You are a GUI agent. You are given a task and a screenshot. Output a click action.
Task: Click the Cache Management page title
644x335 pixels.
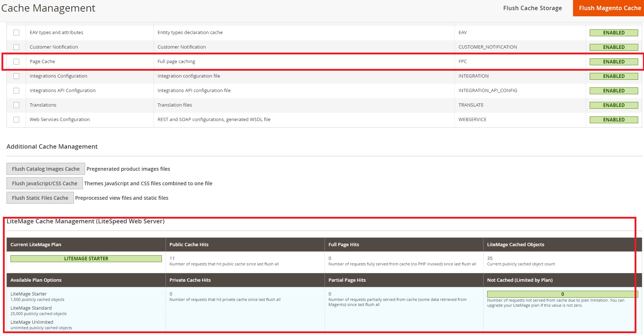[48, 8]
